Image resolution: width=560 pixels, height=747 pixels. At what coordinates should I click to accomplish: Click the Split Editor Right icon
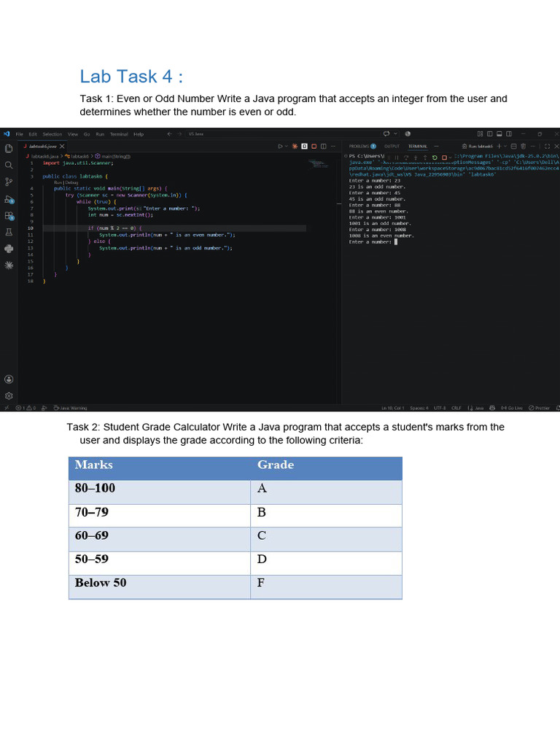[x=323, y=146]
